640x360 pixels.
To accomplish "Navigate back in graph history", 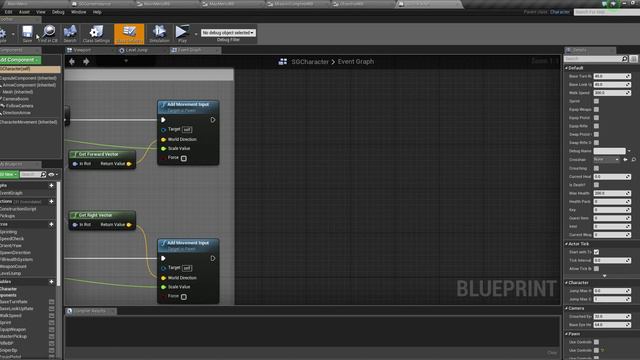I will coord(72,62).
